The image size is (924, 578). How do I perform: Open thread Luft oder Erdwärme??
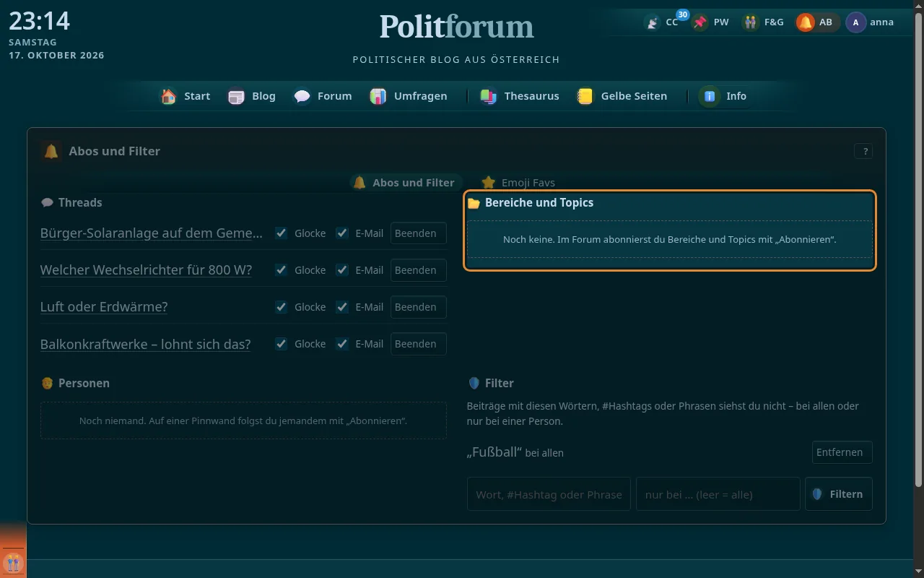(104, 307)
